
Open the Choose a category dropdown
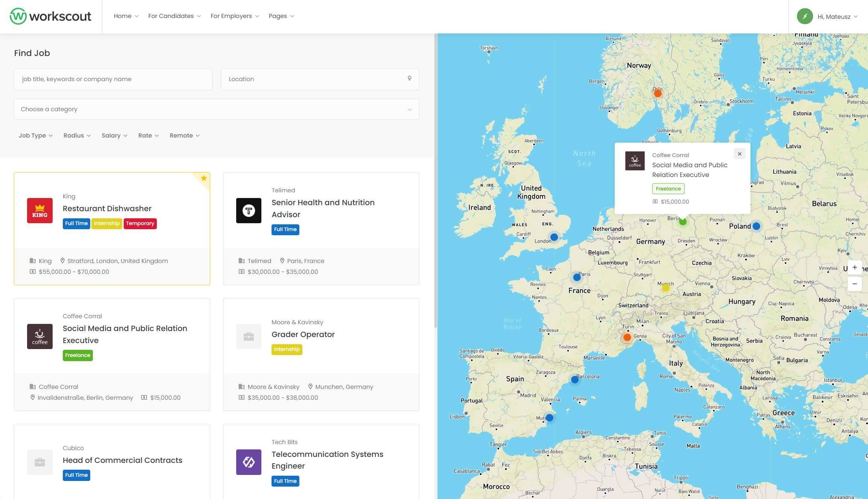pyautogui.click(x=216, y=109)
